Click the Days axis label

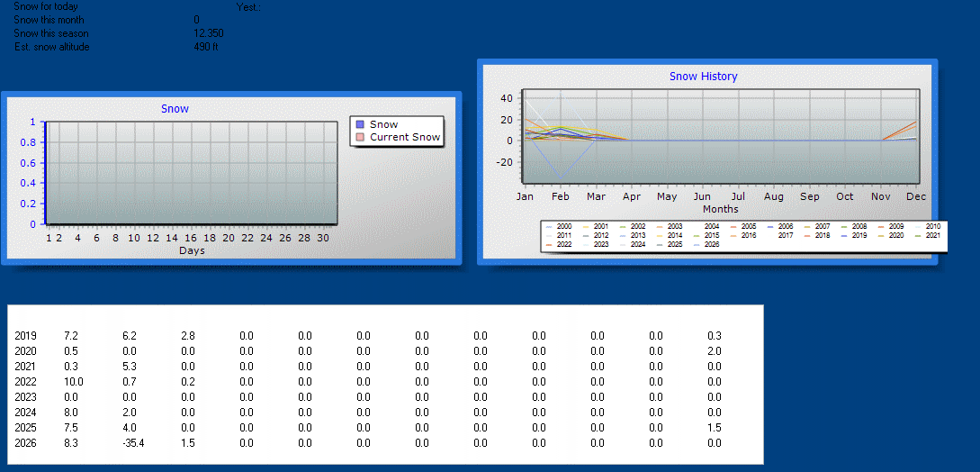(x=192, y=250)
